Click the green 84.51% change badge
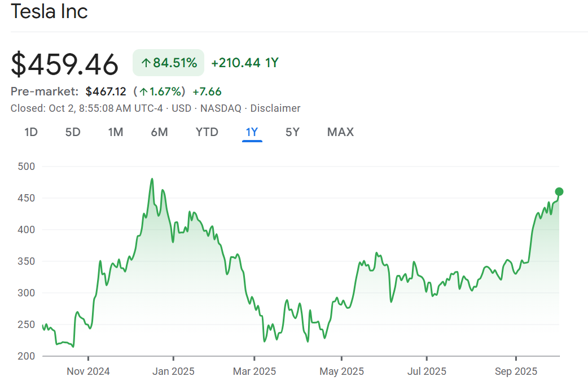 [168, 63]
